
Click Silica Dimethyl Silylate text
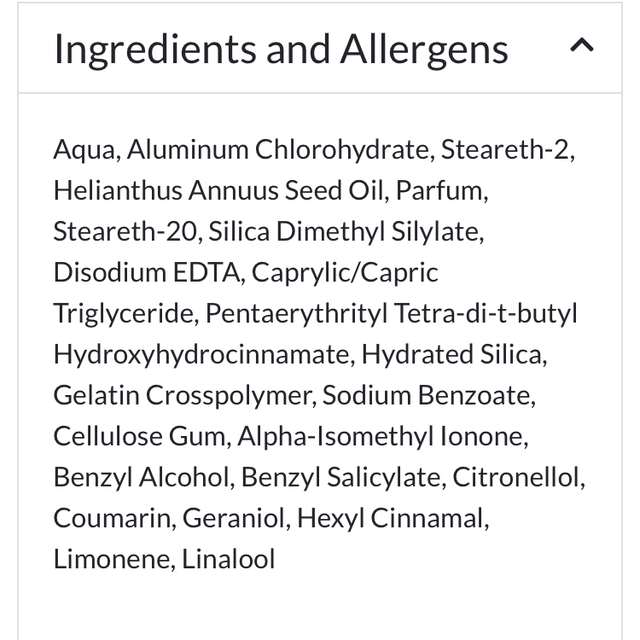pos(346,232)
